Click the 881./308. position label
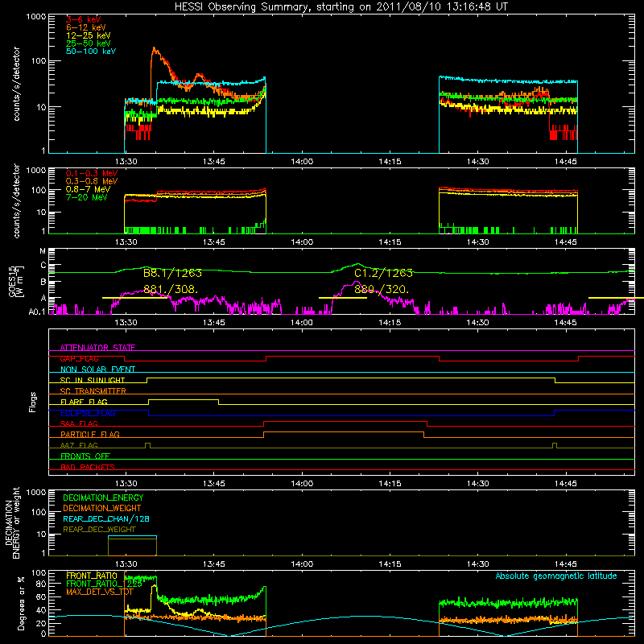 171,289
